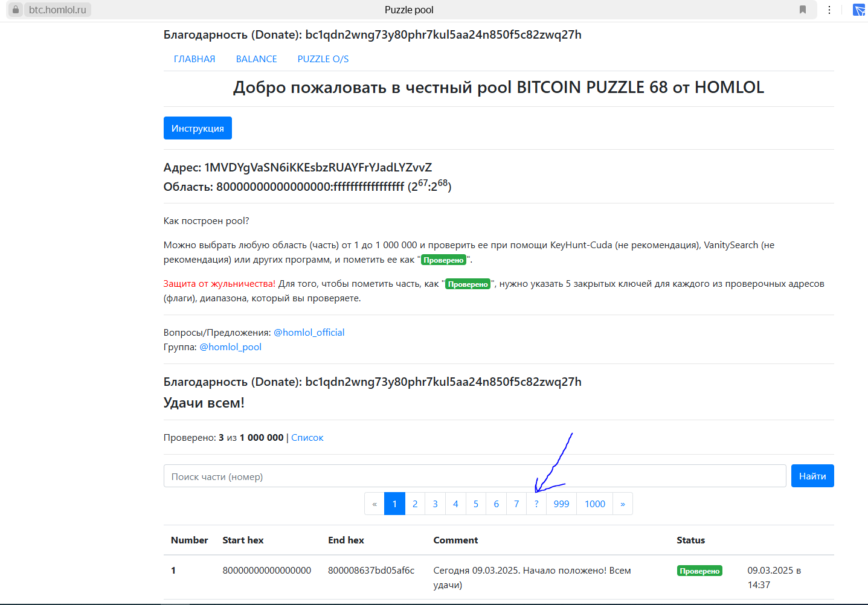Click the Start hex column header

coord(243,540)
